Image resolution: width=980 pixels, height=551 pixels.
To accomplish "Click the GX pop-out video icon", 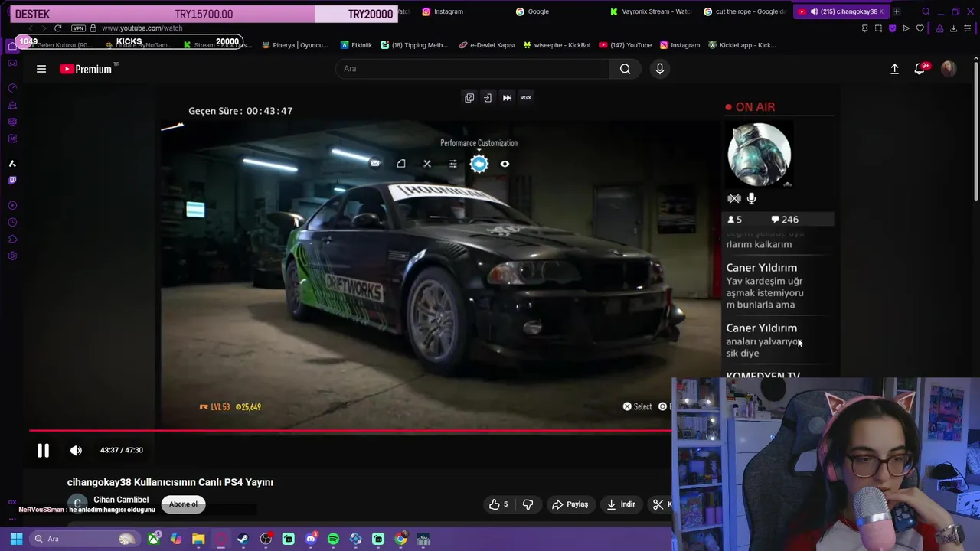I will [x=469, y=98].
